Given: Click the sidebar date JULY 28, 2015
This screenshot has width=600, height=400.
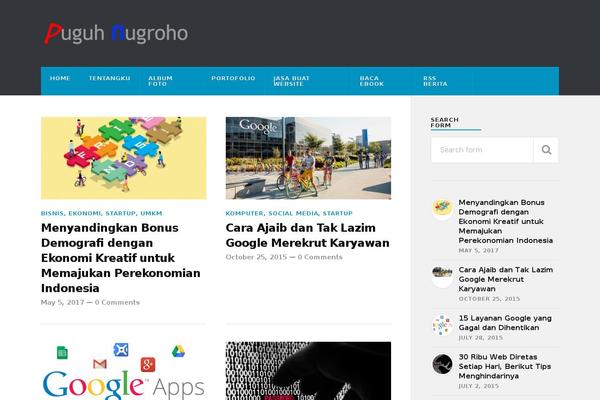Looking at the screenshot, I should click(481, 338).
